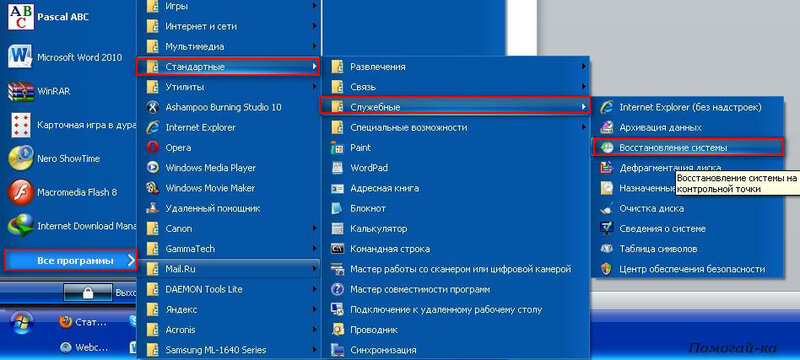Expand the Игры submenu
Viewport: 800px width, 360px height.
tap(228, 7)
